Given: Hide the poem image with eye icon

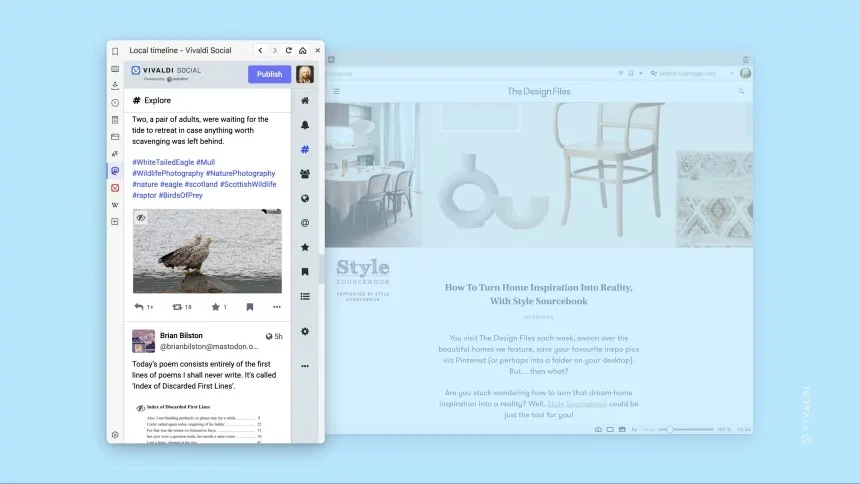Looking at the screenshot, I should point(140,408).
